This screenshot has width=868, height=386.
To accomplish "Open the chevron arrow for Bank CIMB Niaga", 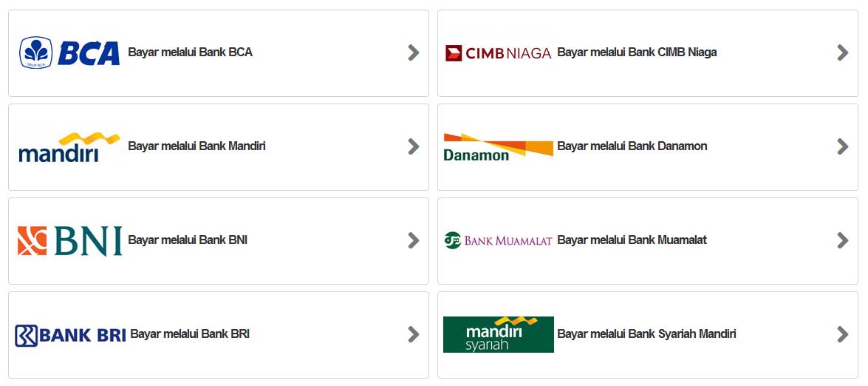I will point(842,53).
